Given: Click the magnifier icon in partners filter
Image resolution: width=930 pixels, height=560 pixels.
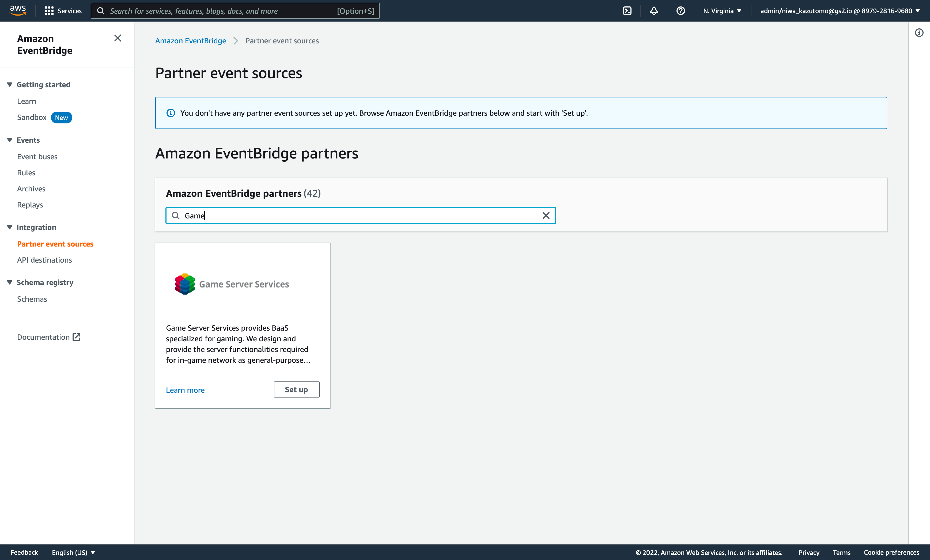Looking at the screenshot, I should coord(175,215).
